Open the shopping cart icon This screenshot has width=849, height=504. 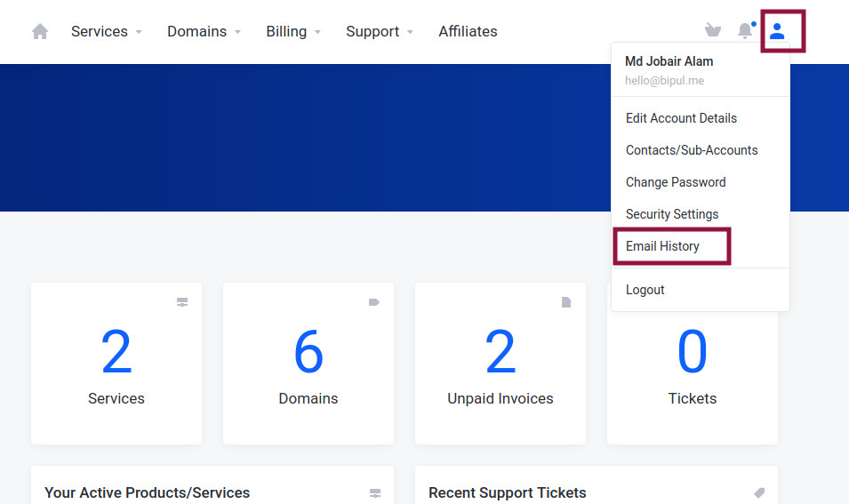(713, 30)
